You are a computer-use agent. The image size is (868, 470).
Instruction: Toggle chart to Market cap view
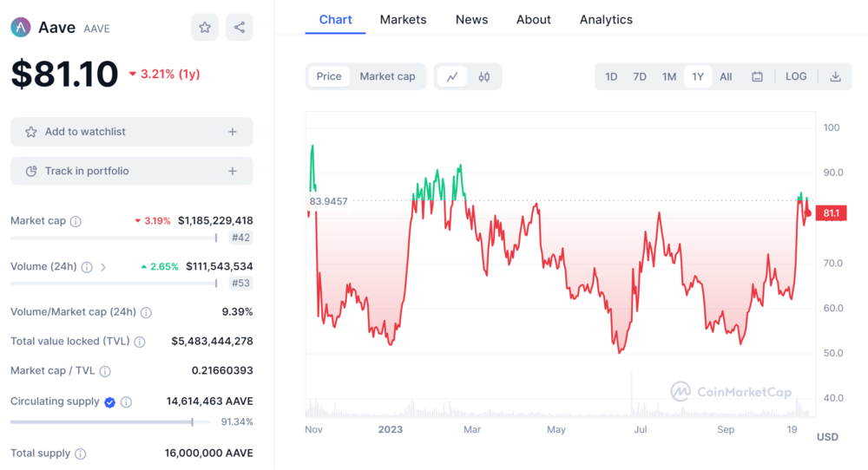pos(387,76)
